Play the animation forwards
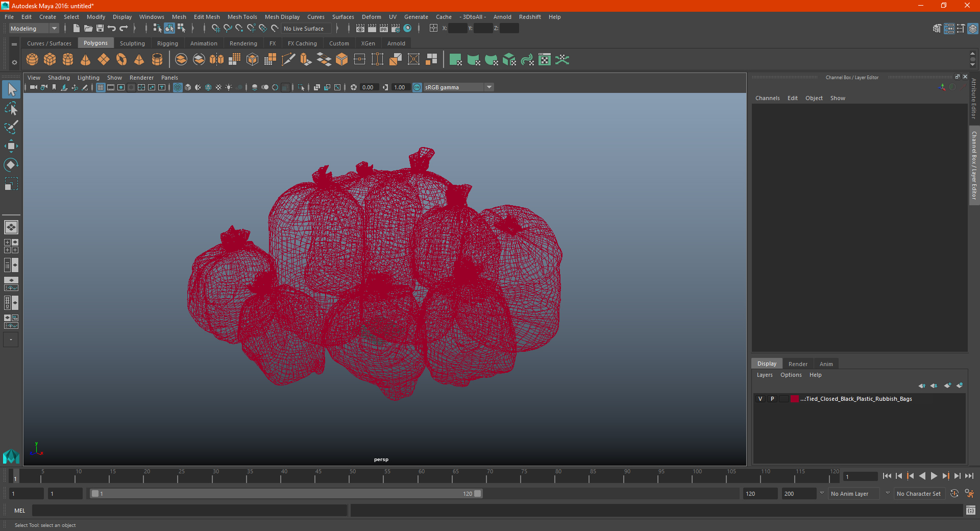The image size is (980, 531). coord(934,476)
